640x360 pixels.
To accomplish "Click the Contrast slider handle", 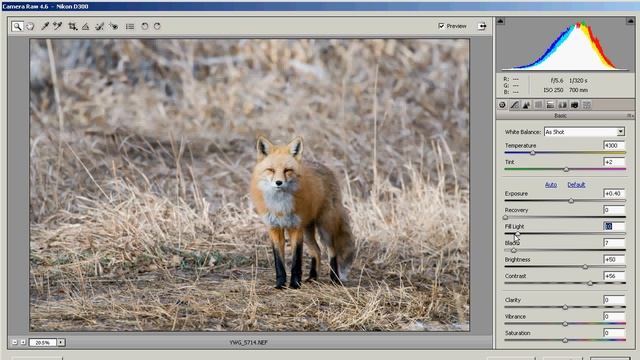I will [590, 284].
